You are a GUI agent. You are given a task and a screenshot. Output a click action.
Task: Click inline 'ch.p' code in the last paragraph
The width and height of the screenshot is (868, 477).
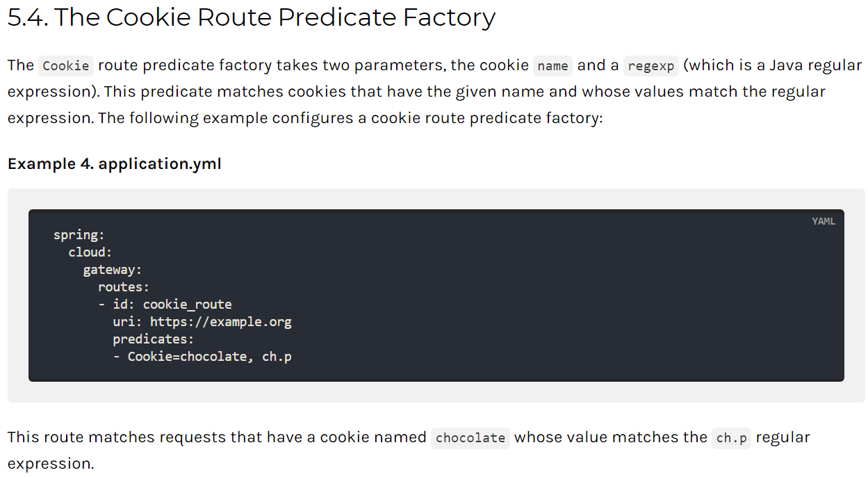[x=732, y=438]
